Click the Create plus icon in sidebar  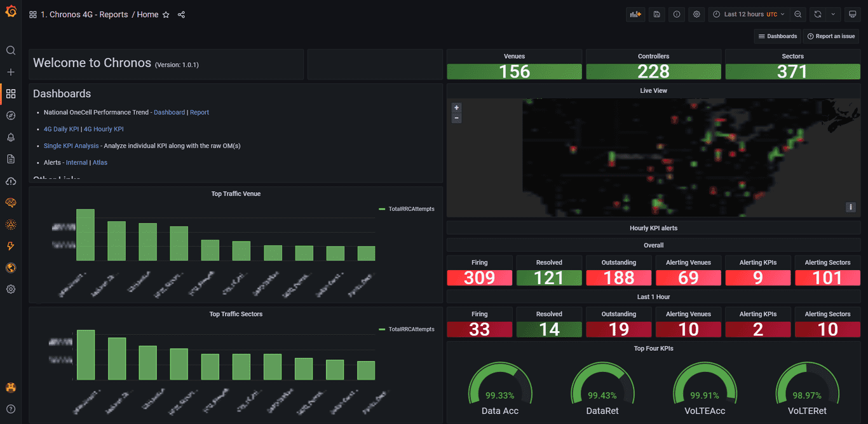10,72
